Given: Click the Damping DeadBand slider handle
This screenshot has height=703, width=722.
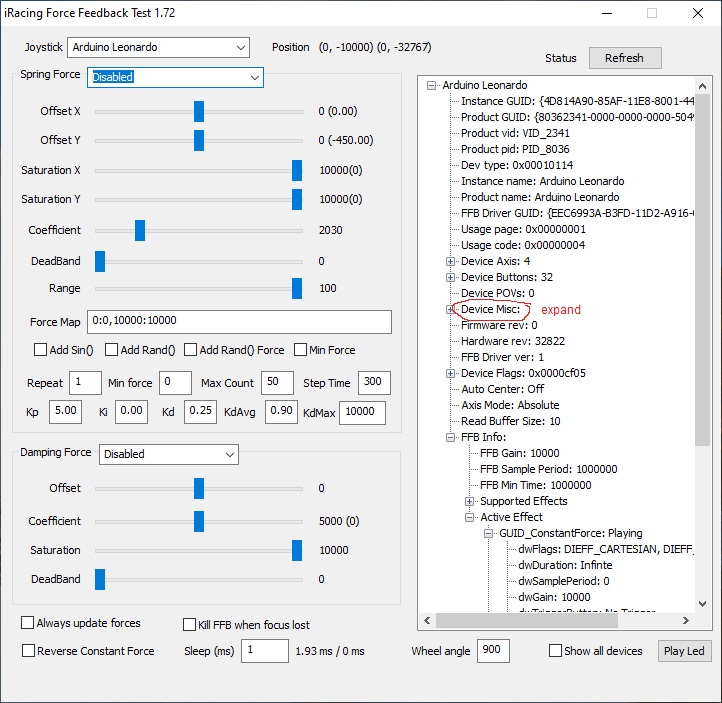Looking at the screenshot, I should 100,580.
